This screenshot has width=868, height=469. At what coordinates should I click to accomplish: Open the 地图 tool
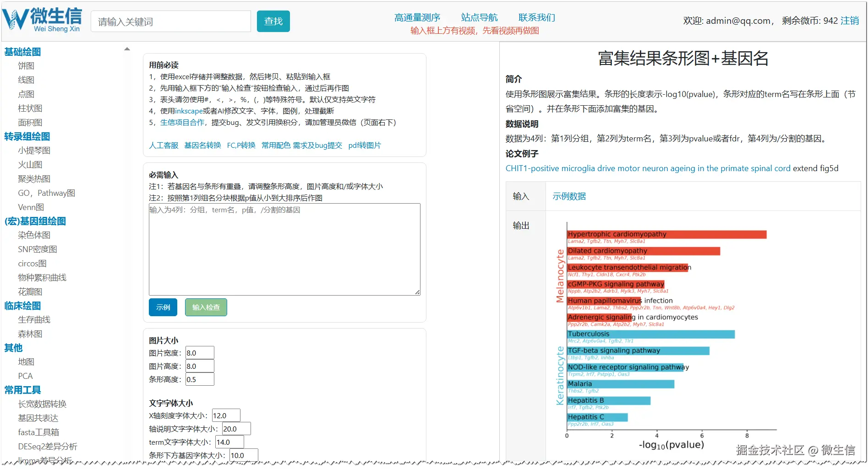pos(26,362)
